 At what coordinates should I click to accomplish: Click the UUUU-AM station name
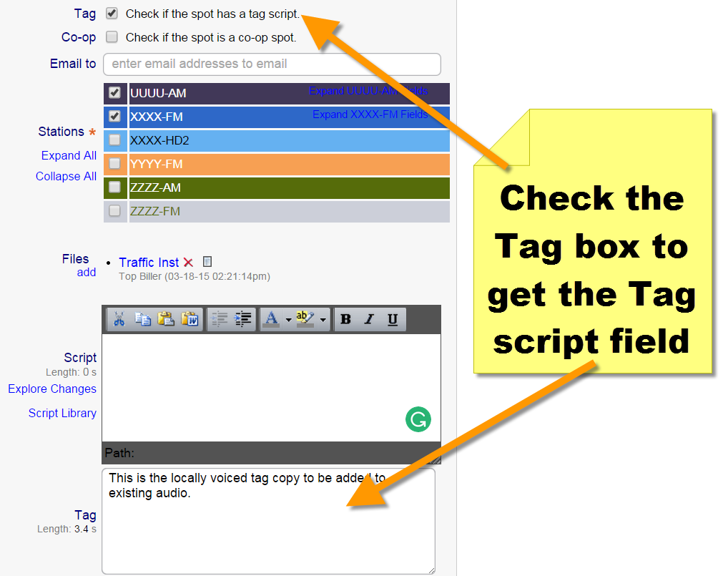(158, 93)
